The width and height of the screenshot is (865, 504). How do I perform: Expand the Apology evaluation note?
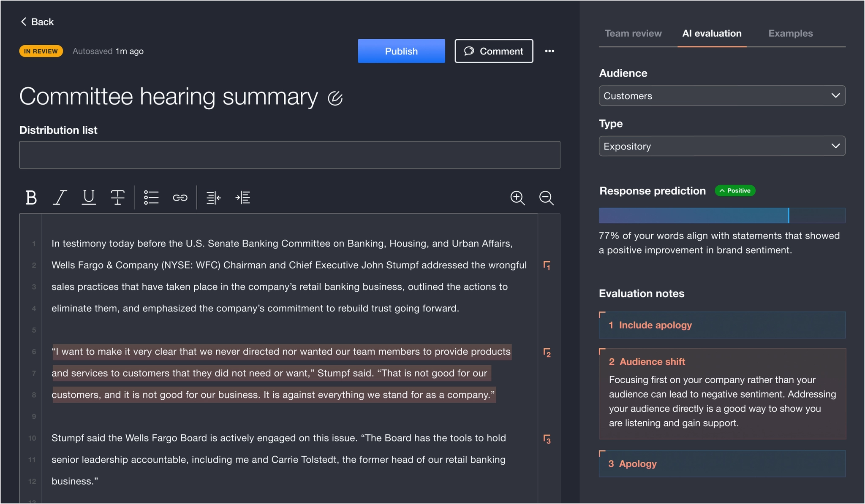722,463
